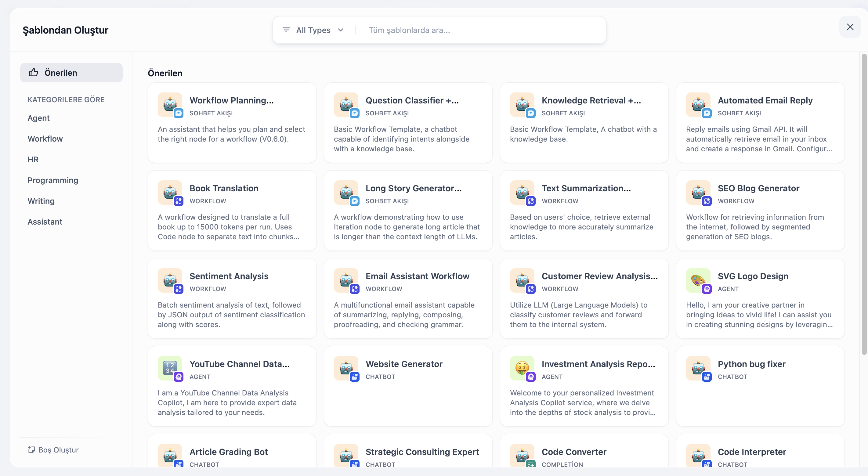Click the thumbs-up icon beside Önerilen
This screenshot has width=868, height=476.
tap(33, 72)
